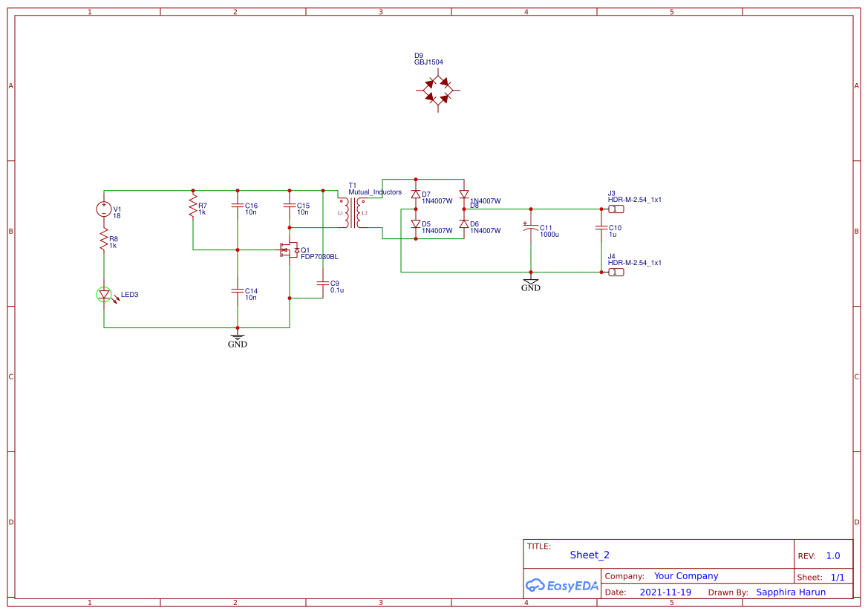Click the LED3 component symbol
This screenshot has width=868, height=614.
104,295
